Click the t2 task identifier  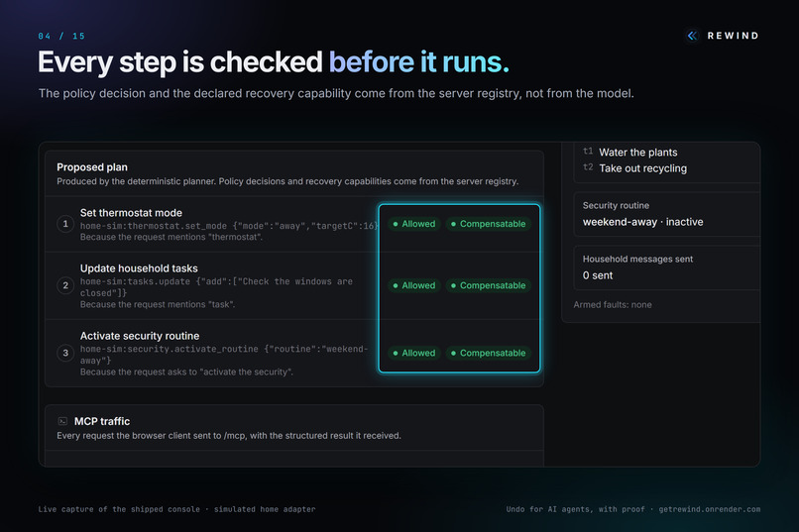tap(588, 167)
